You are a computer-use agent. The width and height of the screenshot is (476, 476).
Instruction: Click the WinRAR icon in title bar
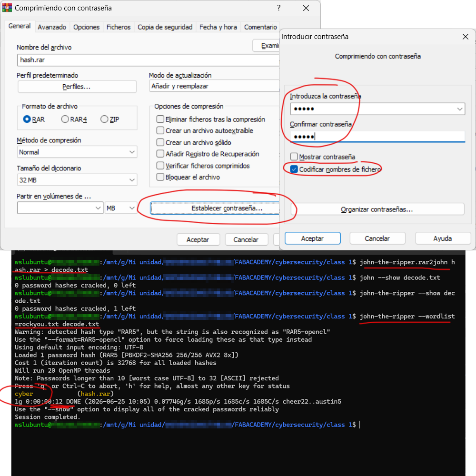pos(7,8)
